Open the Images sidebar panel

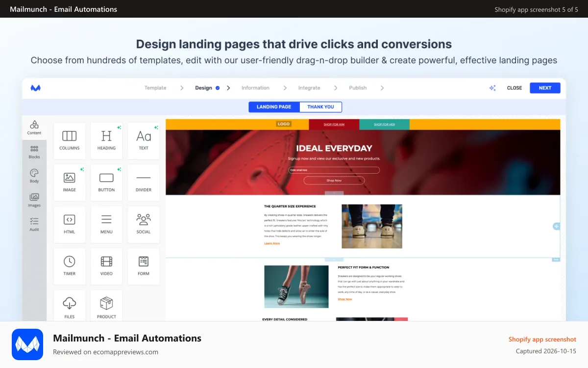(x=34, y=200)
